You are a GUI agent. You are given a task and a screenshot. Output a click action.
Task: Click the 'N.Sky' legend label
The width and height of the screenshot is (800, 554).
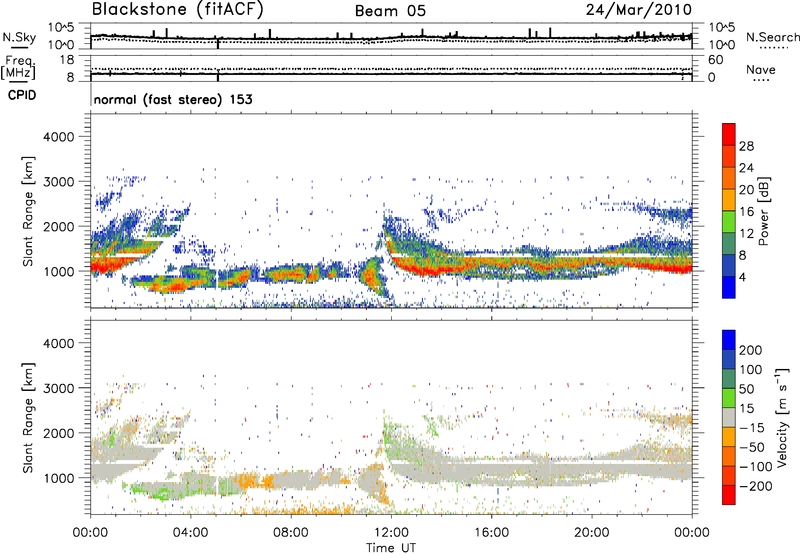[x=19, y=37]
